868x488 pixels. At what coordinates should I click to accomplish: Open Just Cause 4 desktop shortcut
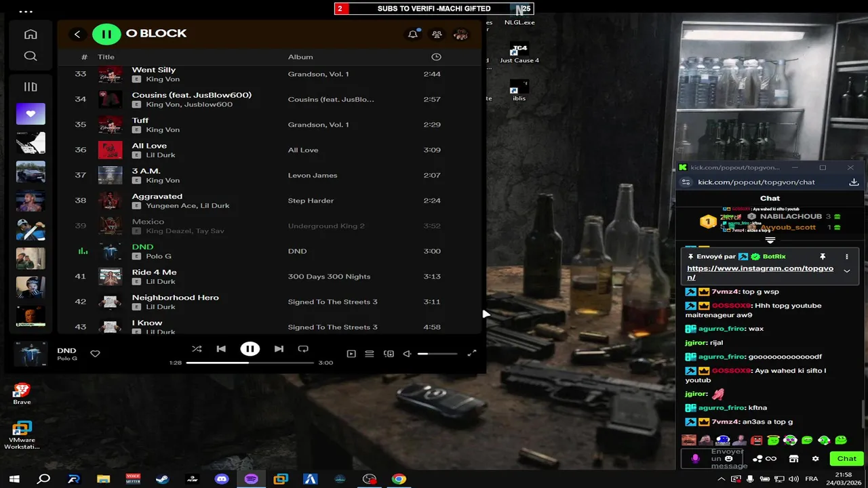[519, 53]
